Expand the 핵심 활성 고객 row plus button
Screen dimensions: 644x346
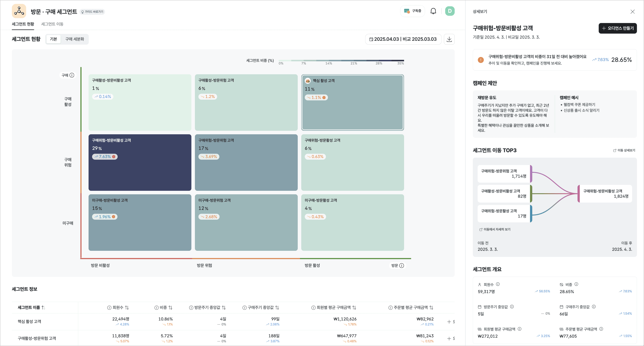pos(449,322)
